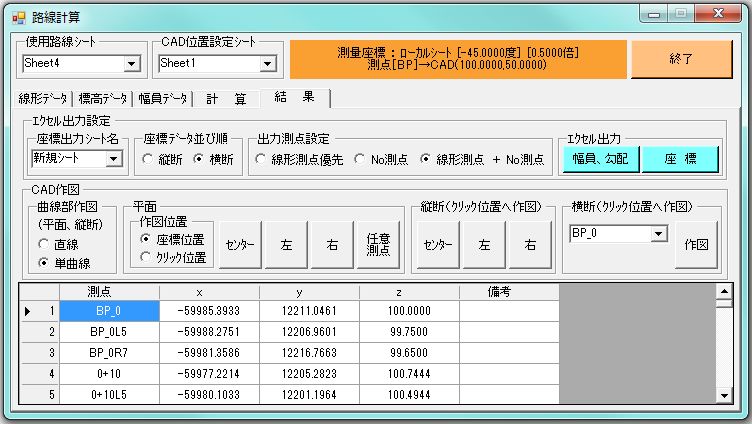Switch to the 線形データ tab
752x424 pixels.
[43, 98]
